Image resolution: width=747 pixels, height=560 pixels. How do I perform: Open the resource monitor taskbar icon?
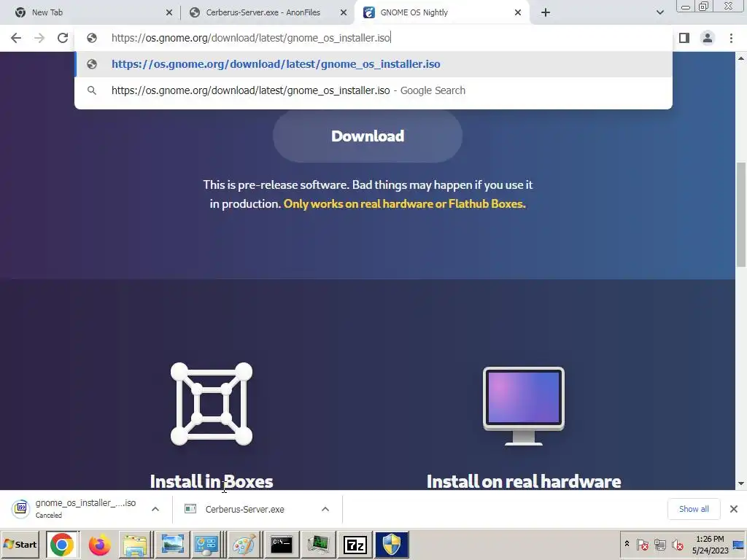318,544
